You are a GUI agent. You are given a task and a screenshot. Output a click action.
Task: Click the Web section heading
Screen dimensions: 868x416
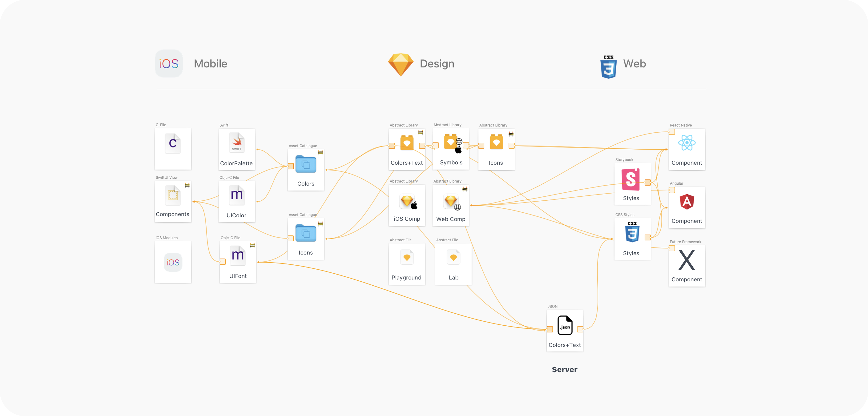pyautogui.click(x=634, y=64)
